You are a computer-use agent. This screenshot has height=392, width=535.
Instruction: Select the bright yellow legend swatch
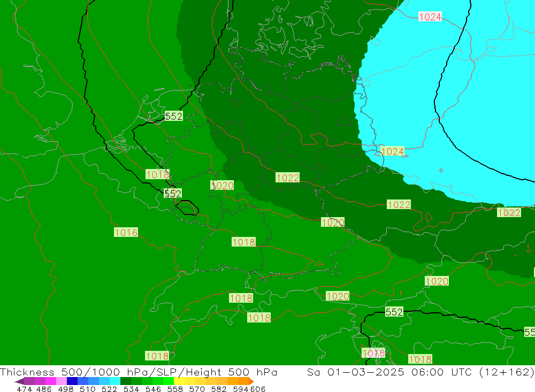[179, 381]
